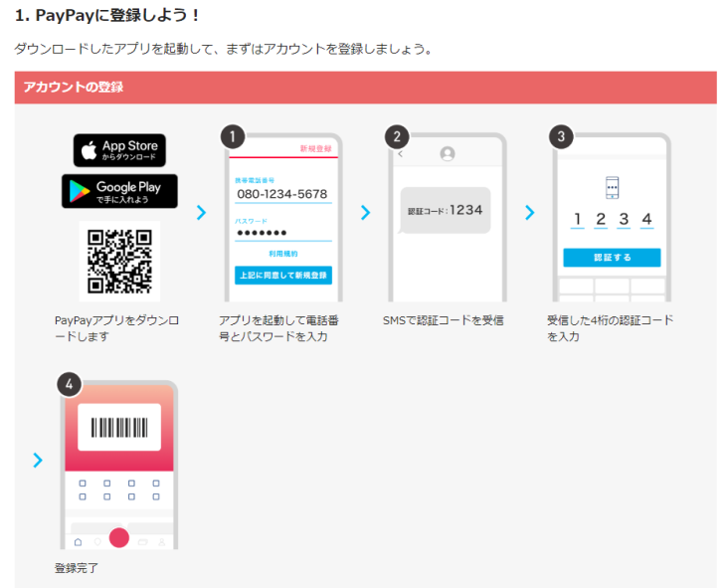Click the 新規登録 label on phone screen
This screenshot has height=588, width=728.
point(315,148)
